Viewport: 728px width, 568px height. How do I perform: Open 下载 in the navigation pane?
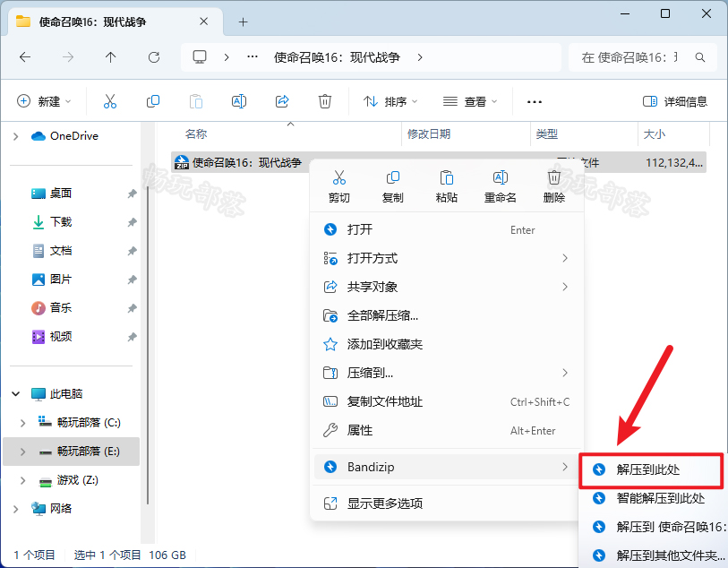[60, 222]
